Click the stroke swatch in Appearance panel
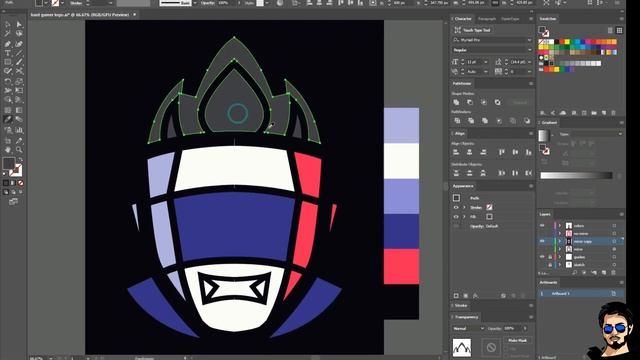Screen dimensions: 640x360 [x=489, y=207]
